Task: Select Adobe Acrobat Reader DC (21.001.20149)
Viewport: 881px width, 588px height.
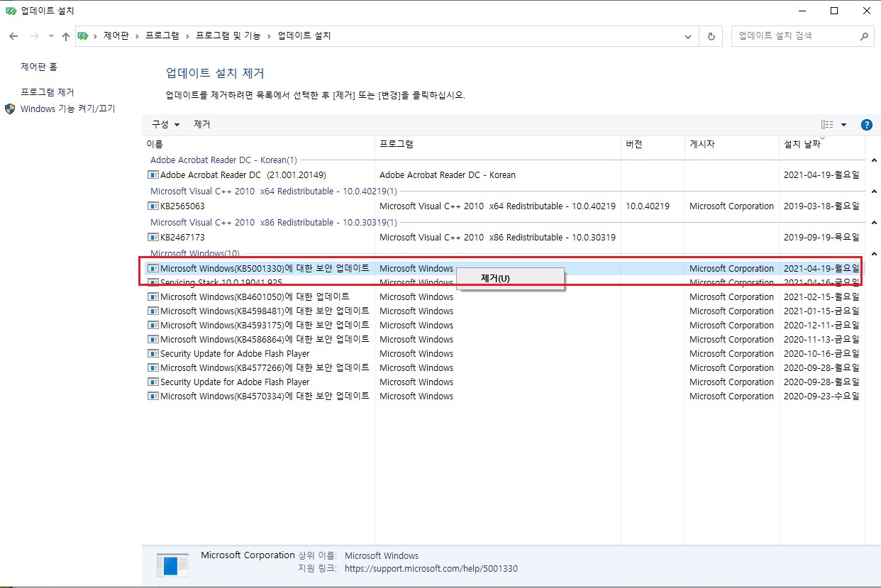Action: coord(243,174)
